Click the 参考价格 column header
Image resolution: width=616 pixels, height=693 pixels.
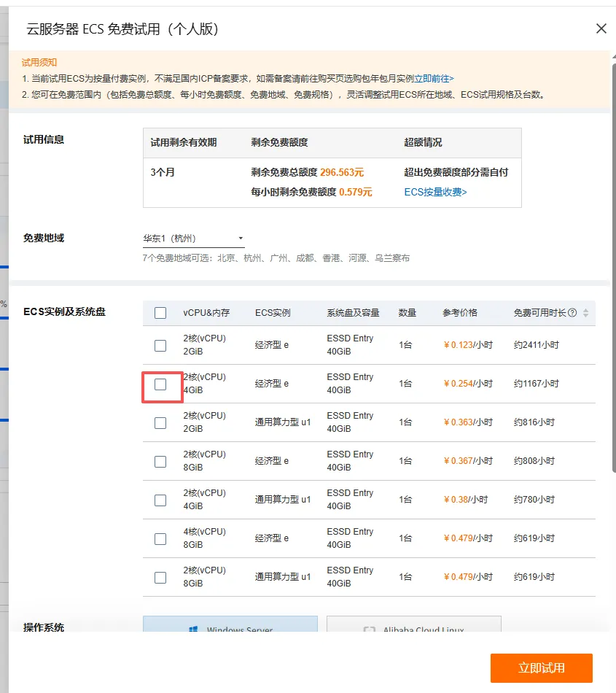(x=460, y=313)
